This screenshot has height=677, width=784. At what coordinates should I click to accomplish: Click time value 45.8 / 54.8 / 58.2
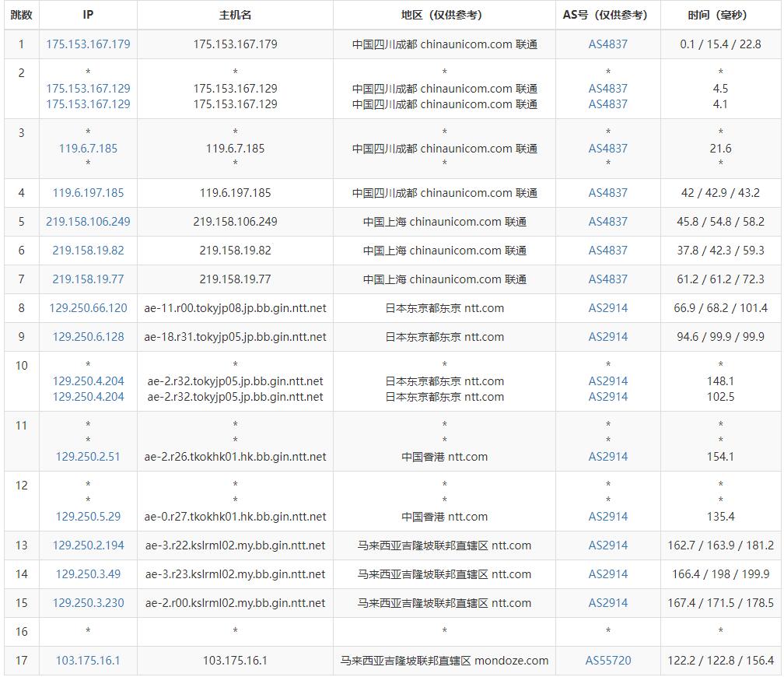click(x=720, y=222)
